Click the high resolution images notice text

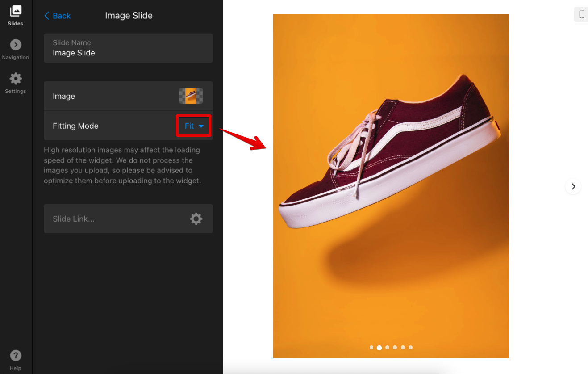[x=123, y=165]
